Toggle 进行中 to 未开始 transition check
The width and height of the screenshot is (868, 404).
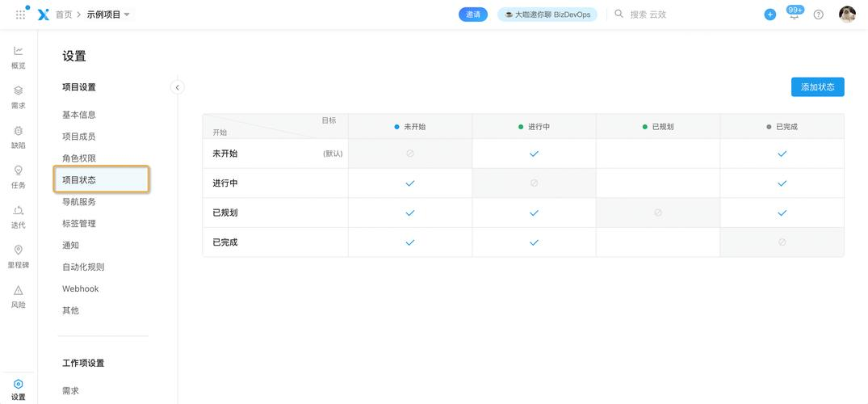click(410, 183)
